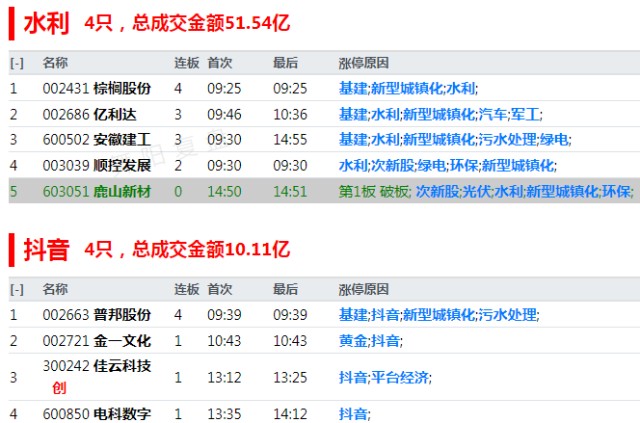Click 平台经济 tag in 佳云科技 row
This screenshot has height=423, width=640.
400,377
